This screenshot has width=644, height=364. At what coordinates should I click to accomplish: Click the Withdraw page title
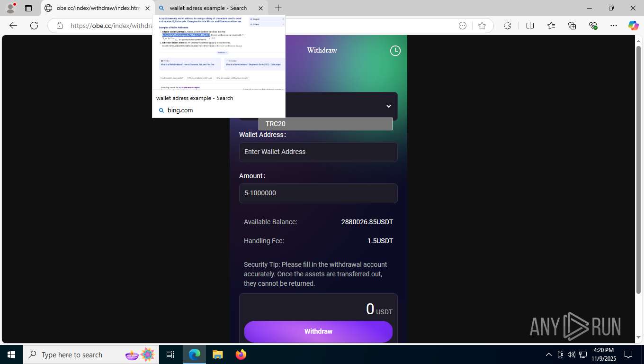pos(322,50)
